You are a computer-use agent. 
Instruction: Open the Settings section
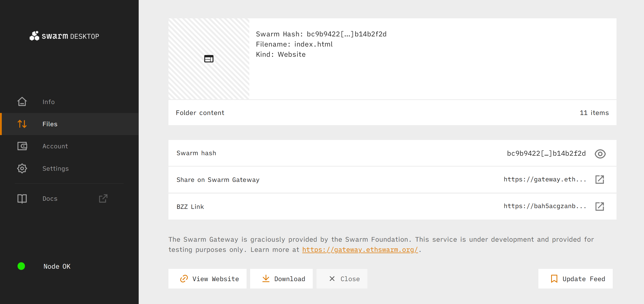(69, 168)
